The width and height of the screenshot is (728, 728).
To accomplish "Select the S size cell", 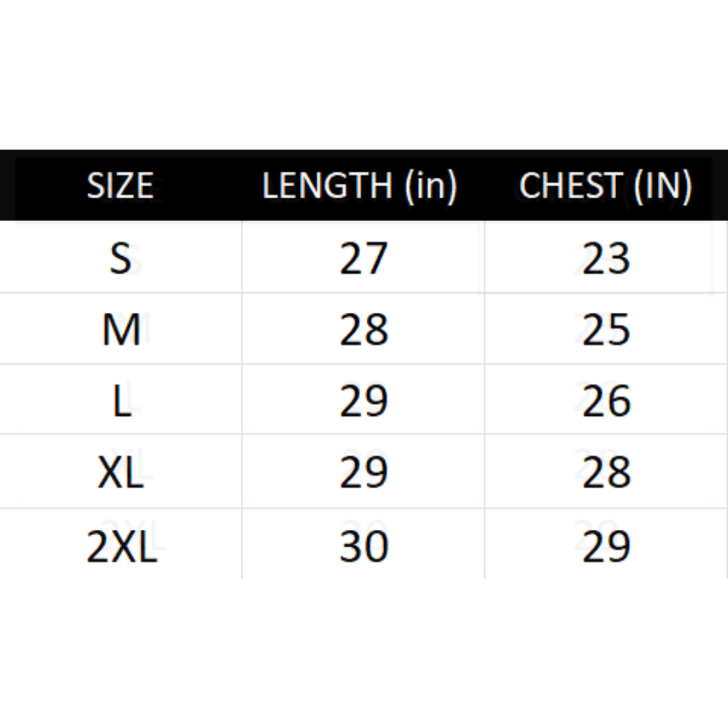I will pos(120,258).
